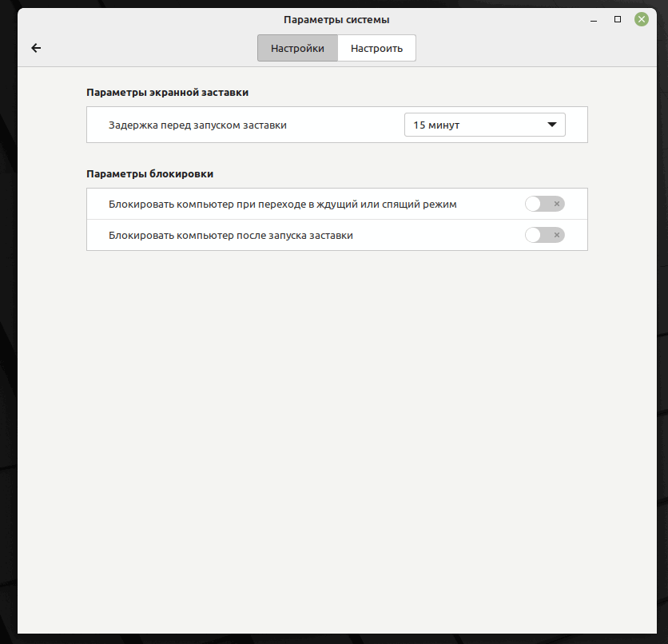Click the knob of the screensaver lock switch
Screen dimensions: 668x644
pyautogui.click(x=534, y=235)
